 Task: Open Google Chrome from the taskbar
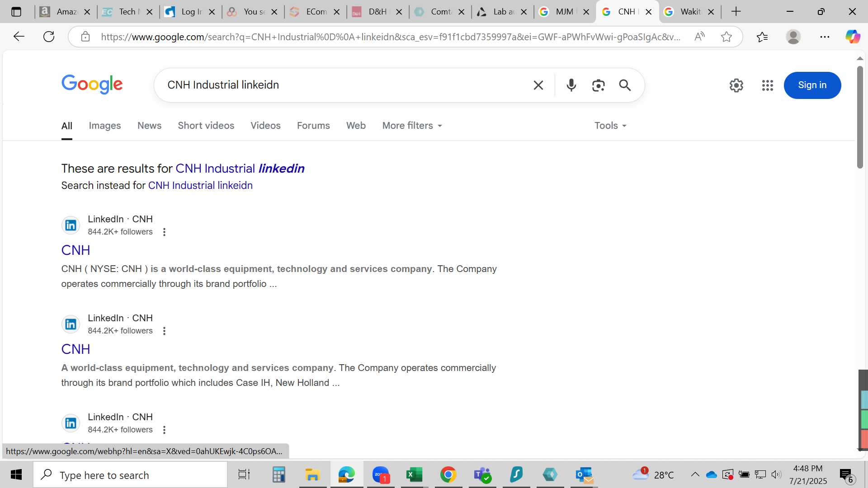click(448, 474)
